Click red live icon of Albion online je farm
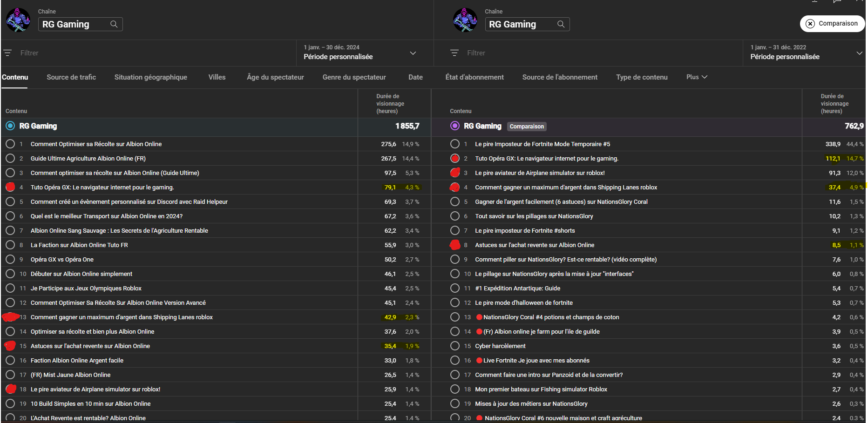This screenshot has height=423, width=868. pyautogui.click(x=479, y=332)
